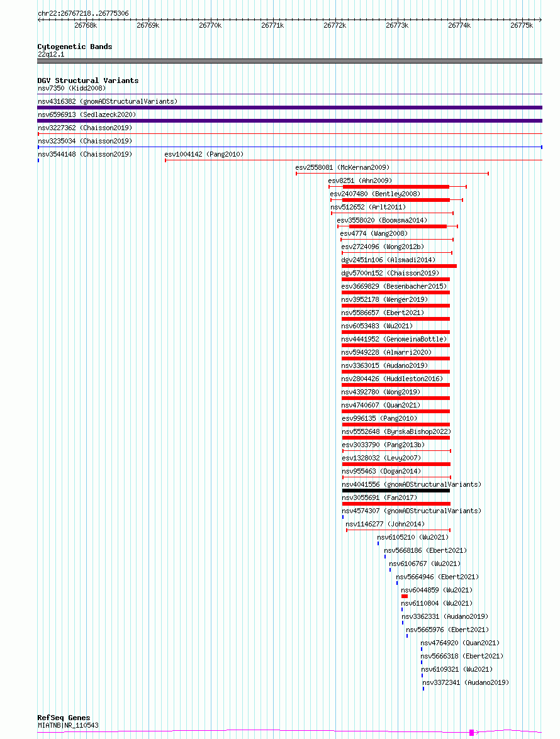Click nsv6044859 (Wu2021) label
This screenshot has height=739, width=560.
coord(437,589)
